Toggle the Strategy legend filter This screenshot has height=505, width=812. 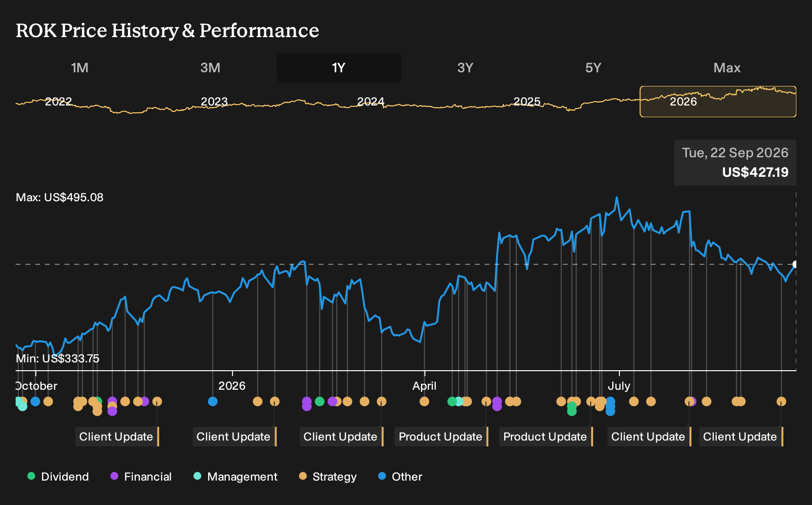[x=328, y=477]
